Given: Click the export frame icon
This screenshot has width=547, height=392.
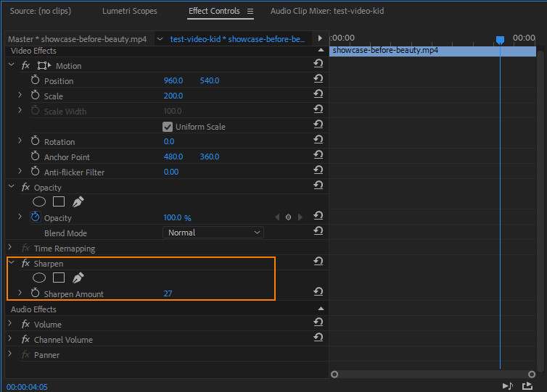Looking at the screenshot, I should point(527,385).
